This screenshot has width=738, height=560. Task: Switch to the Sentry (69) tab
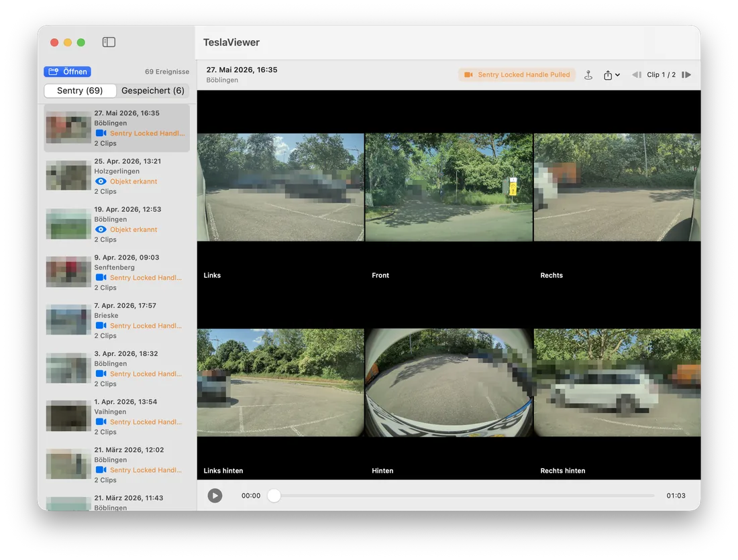(x=80, y=91)
